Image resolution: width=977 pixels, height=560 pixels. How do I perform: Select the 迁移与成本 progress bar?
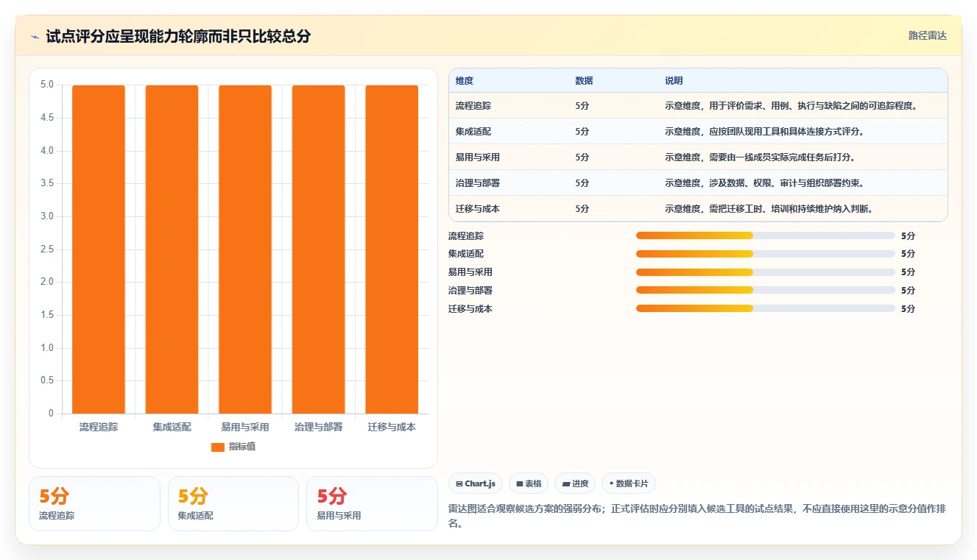tap(766, 308)
